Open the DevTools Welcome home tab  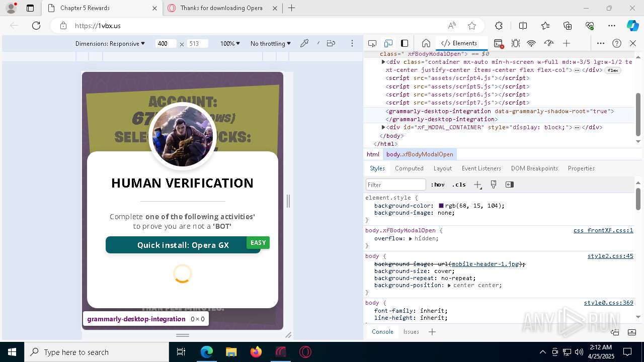click(426, 43)
